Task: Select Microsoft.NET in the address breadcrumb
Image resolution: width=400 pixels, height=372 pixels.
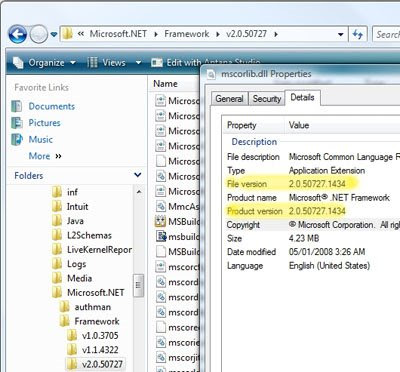Action: (x=118, y=34)
